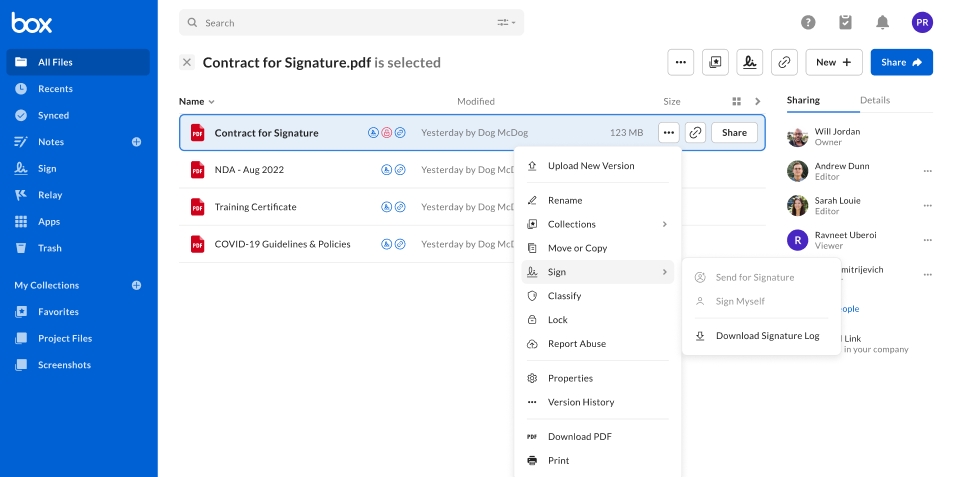954x477 pixels.
Task: Click the New button
Action: coord(833,62)
